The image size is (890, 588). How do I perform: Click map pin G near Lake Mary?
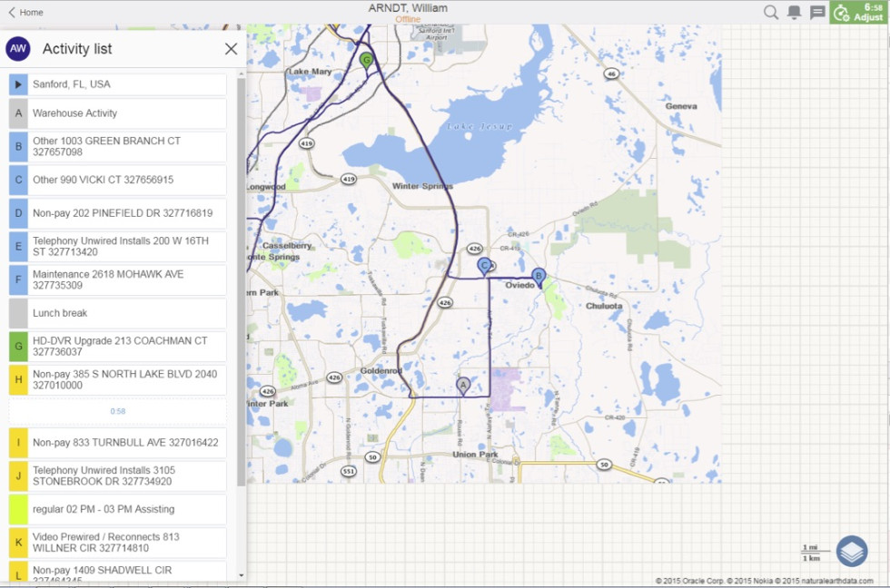tap(366, 61)
